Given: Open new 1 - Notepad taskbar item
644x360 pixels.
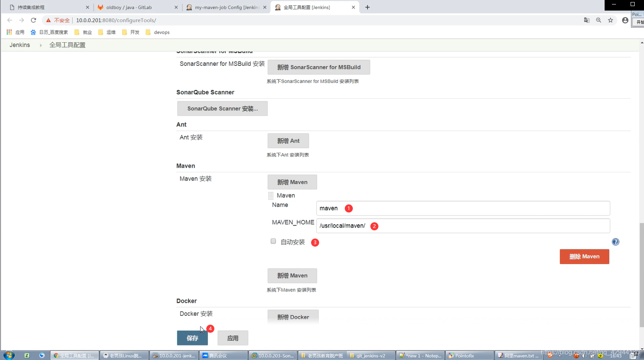Looking at the screenshot, I should coord(421,356).
